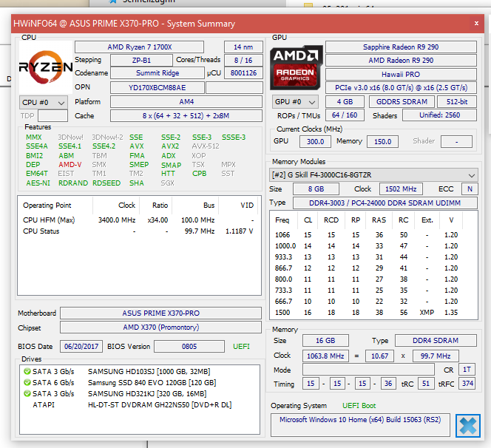Click the GDDR5 SDRAM memory type field
The height and width of the screenshot is (448, 491).
[x=402, y=102]
